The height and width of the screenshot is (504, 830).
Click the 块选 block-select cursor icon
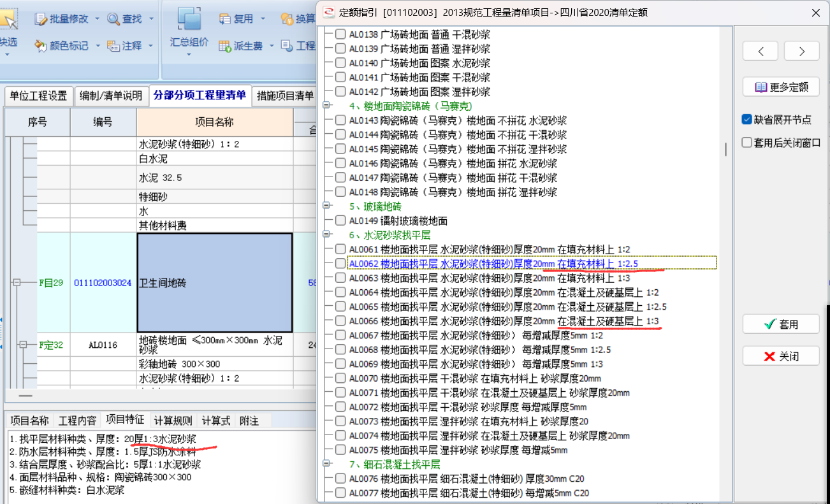[x=8, y=19]
